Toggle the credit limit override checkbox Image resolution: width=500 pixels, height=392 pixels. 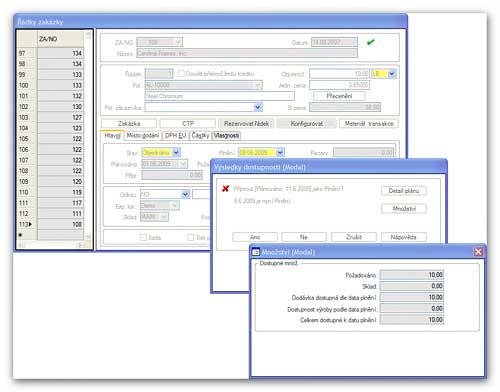pos(181,74)
